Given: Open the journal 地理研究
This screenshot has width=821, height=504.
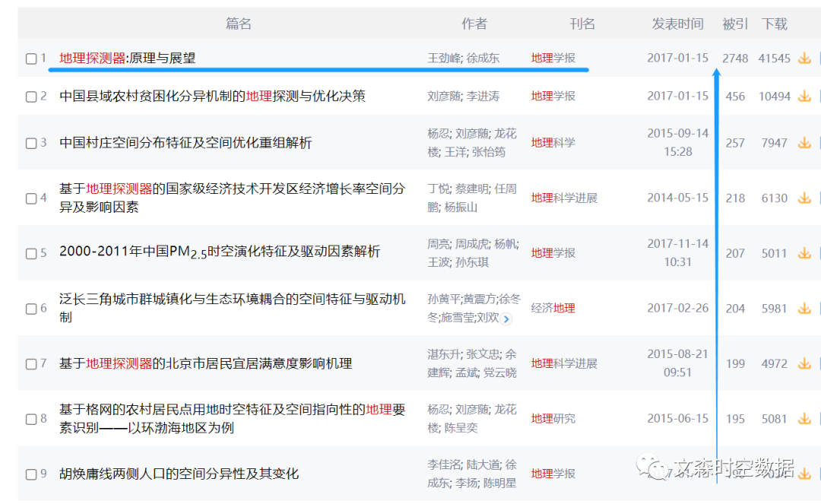Looking at the screenshot, I should [553, 418].
